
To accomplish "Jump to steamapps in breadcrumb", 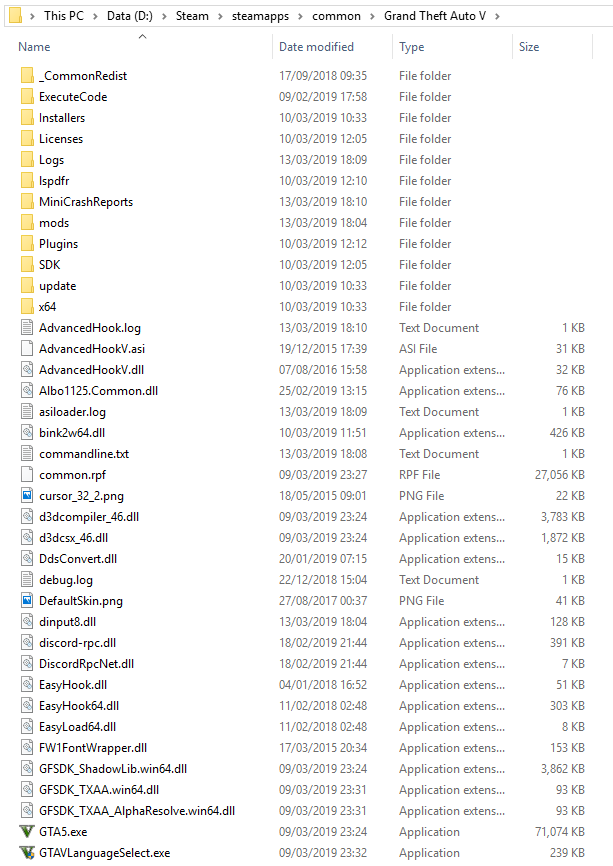I will 260,16.
